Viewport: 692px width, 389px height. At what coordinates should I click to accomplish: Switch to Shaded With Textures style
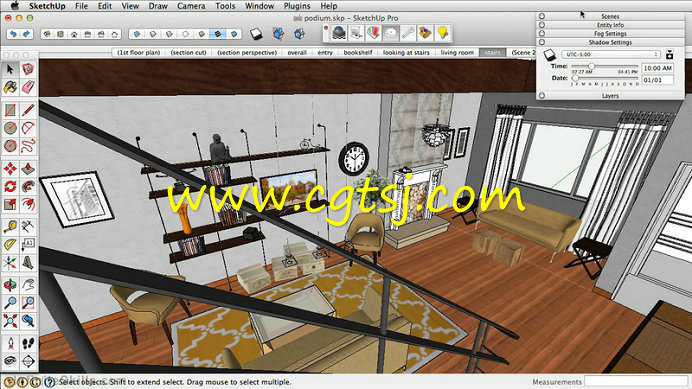coord(218,34)
